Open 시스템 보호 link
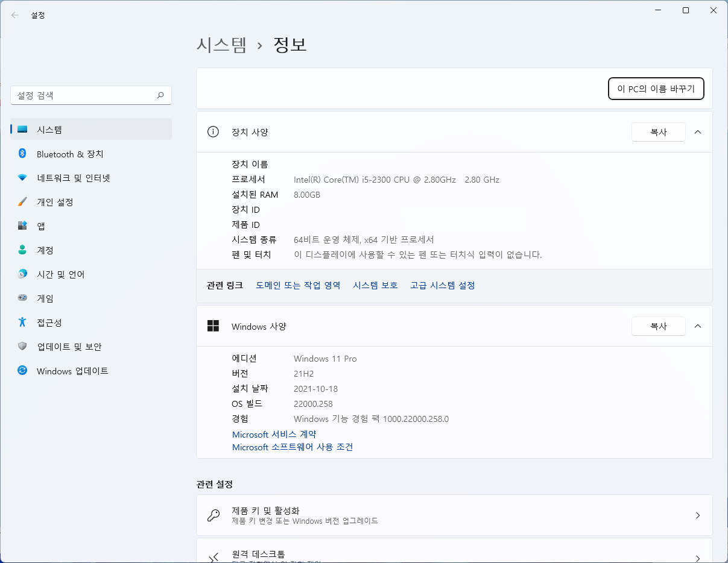Screen dimensions: 728x563 click(376, 285)
